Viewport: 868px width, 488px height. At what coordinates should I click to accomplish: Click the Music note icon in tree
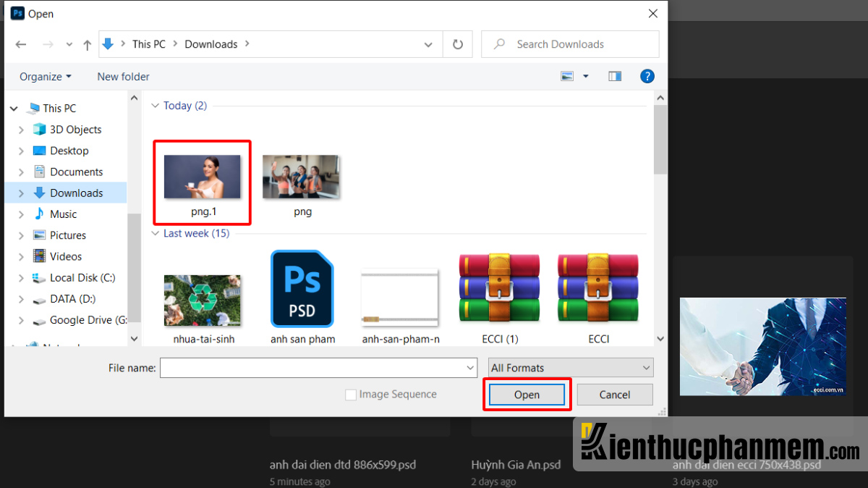coord(40,214)
